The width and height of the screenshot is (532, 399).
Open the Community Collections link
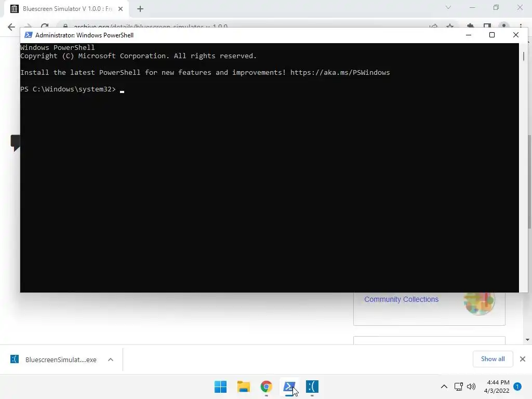(402, 299)
